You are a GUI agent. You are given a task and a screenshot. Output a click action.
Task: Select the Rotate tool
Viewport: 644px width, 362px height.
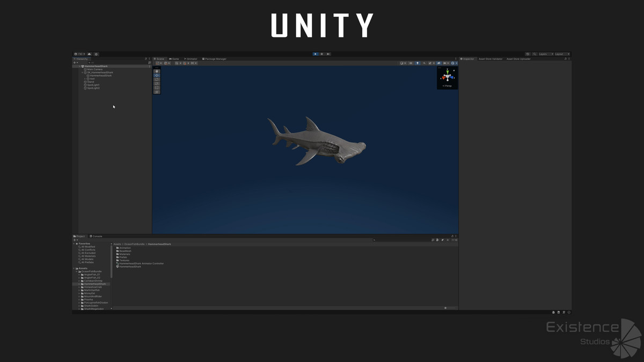156,79
